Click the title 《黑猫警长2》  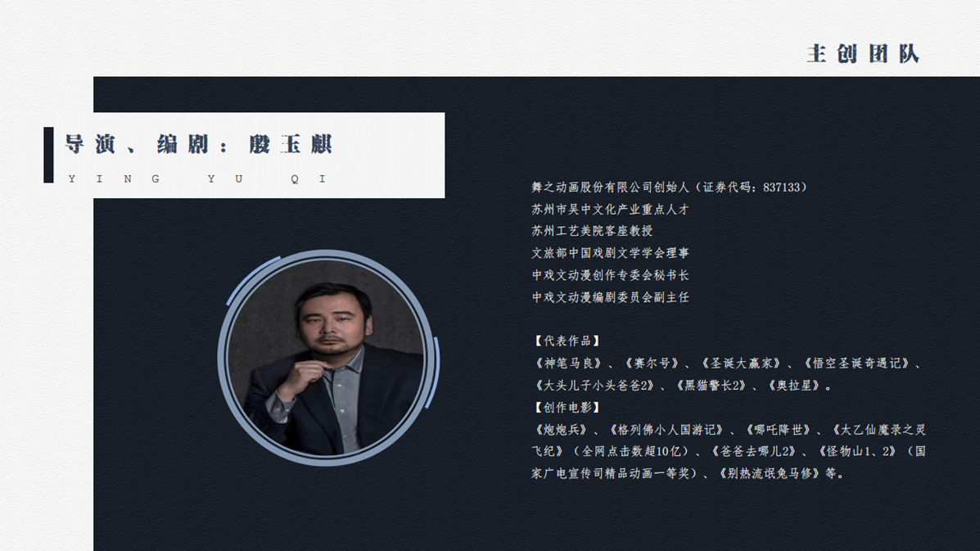[711, 386]
